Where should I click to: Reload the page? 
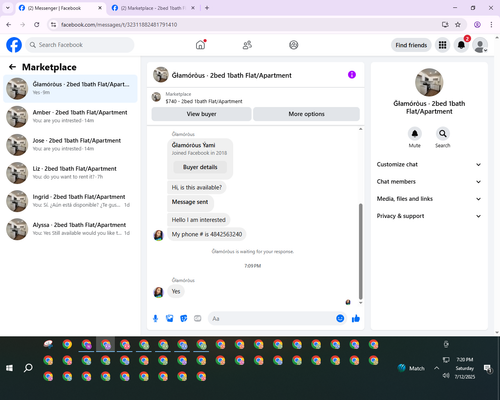(x=37, y=25)
